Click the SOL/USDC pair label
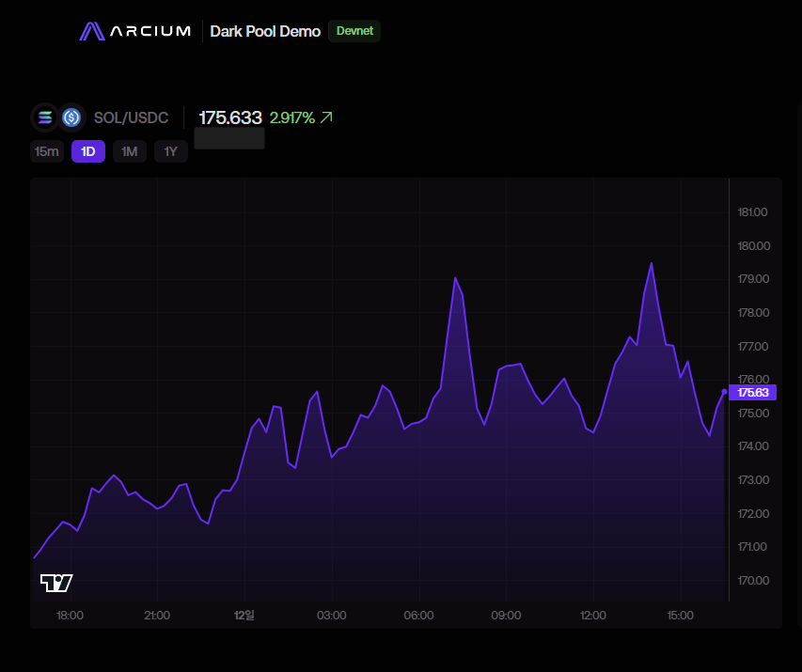 131,117
